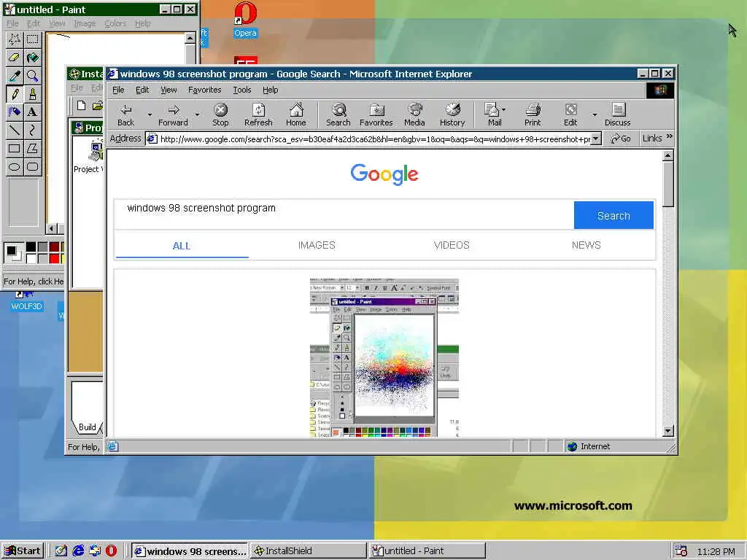
Task: Choose the Fill With Color tool in Paint
Action: pyautogui.click(x=32, y=58)
